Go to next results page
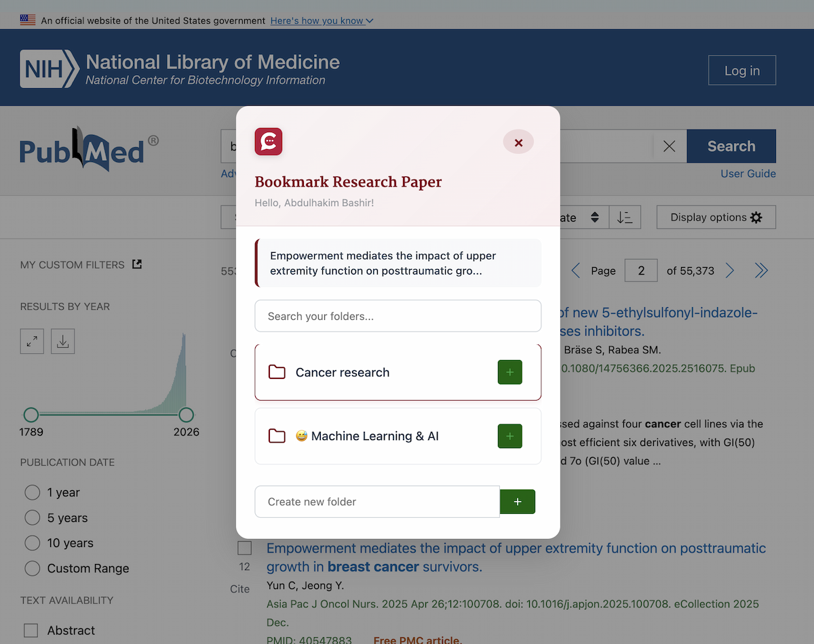This screenshot has width=814, height=644. tap(730, 270)
